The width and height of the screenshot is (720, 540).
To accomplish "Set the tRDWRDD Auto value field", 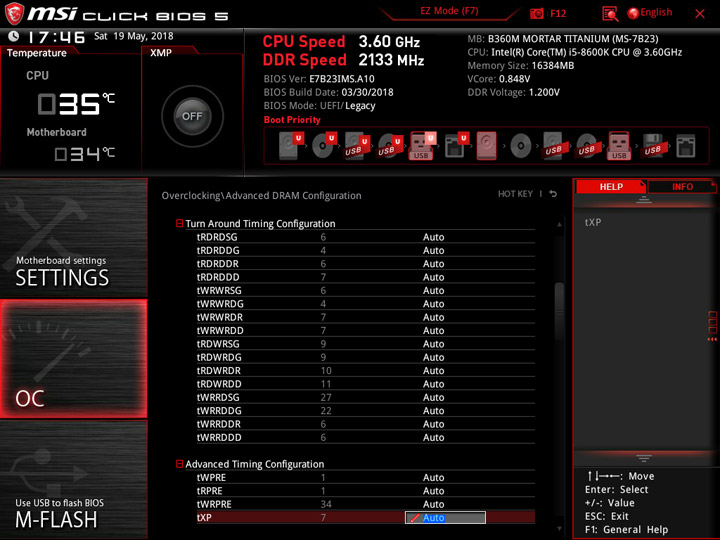I will (433, 384).
